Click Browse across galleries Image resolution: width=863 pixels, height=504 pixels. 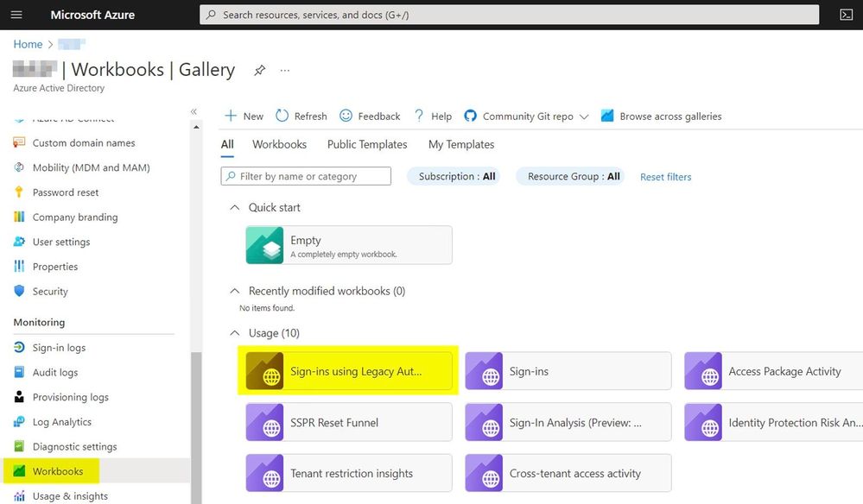click(661, 116)
